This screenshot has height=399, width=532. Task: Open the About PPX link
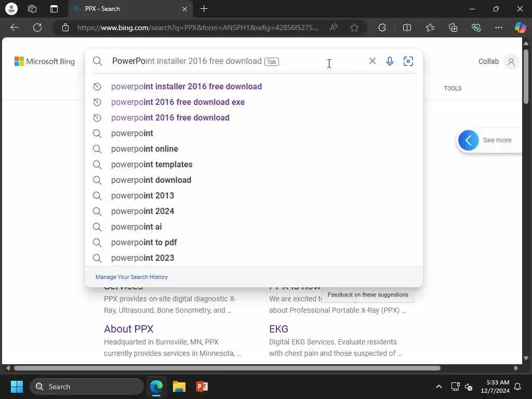[129, 329]
